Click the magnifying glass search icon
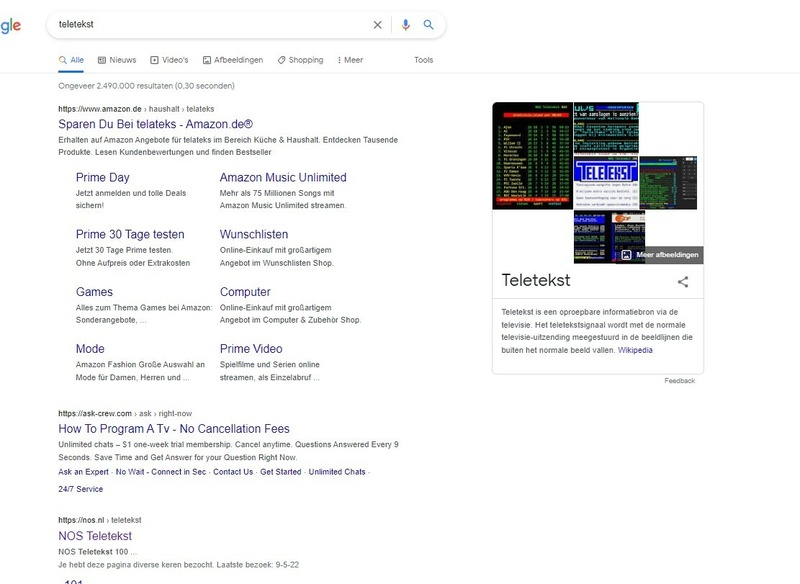Screen dimensions: 800x584 [x=429, y=24]
